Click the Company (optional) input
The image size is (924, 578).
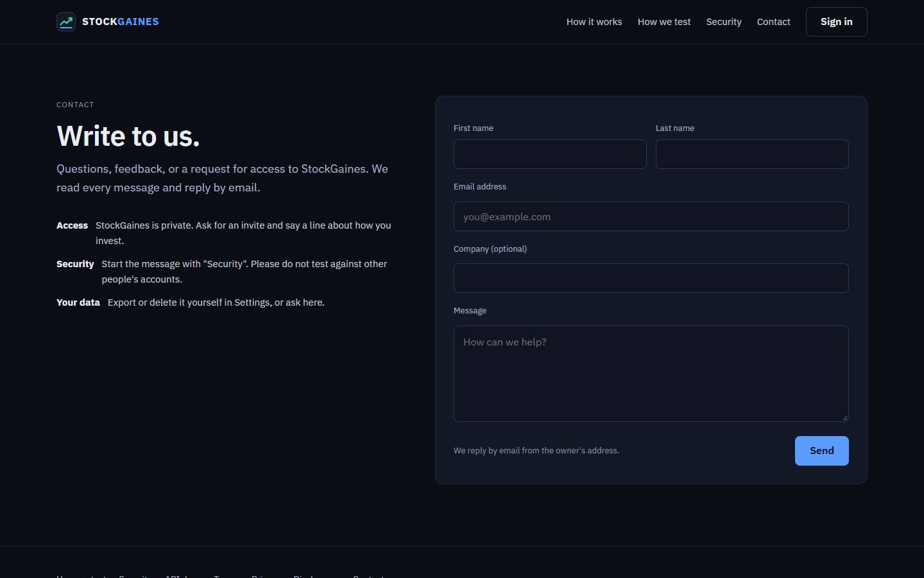[x=651, y=278]
